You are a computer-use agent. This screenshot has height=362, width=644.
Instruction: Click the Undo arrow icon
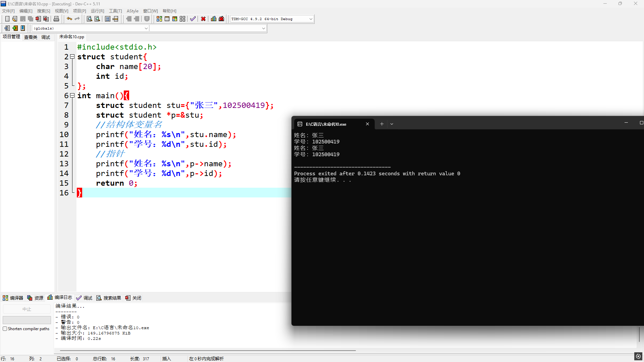click(69, 19)
